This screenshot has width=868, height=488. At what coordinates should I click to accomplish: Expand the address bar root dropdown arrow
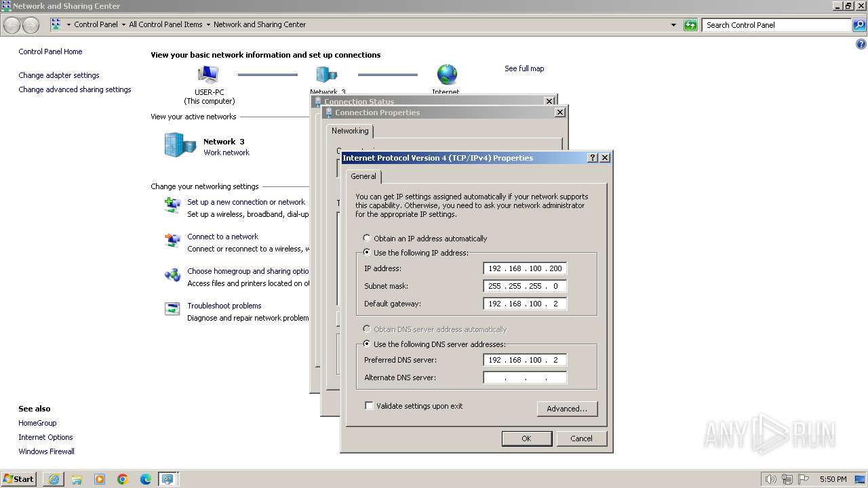click(68, 24)
